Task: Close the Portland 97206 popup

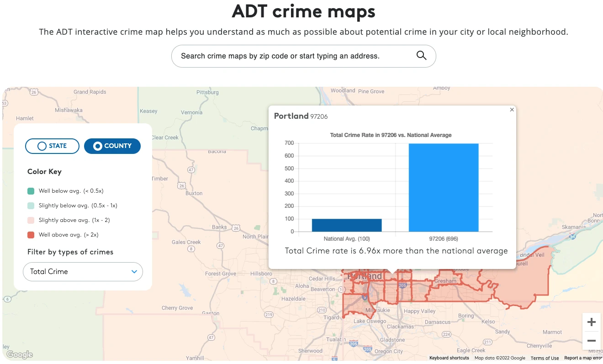Action: (x=512, y=110)
